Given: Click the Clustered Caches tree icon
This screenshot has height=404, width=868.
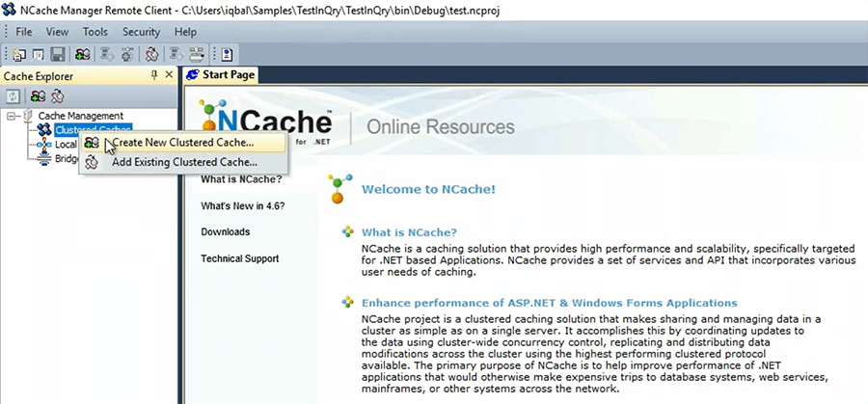Looking at the screenshot, I should pyautogui.click(x=44, y=130).
